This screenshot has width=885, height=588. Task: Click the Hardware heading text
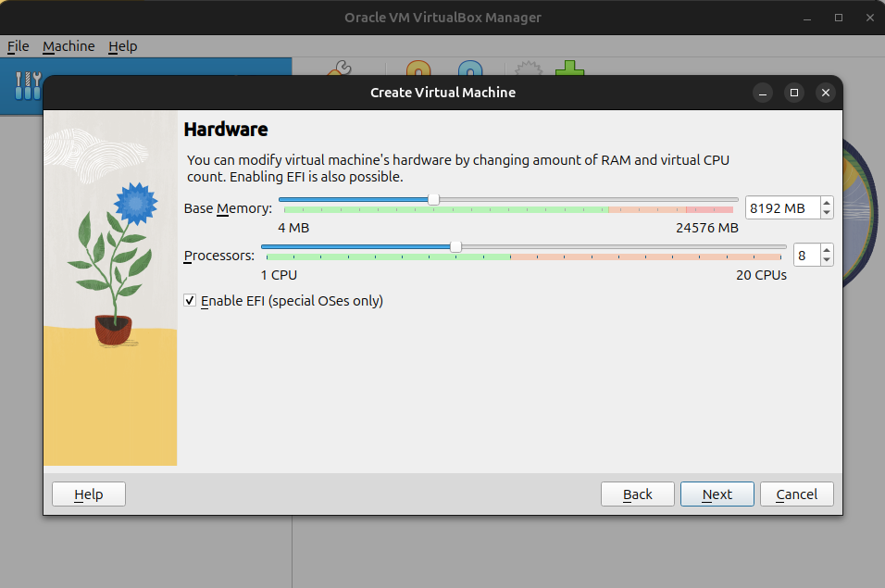[x=226, y=130]
